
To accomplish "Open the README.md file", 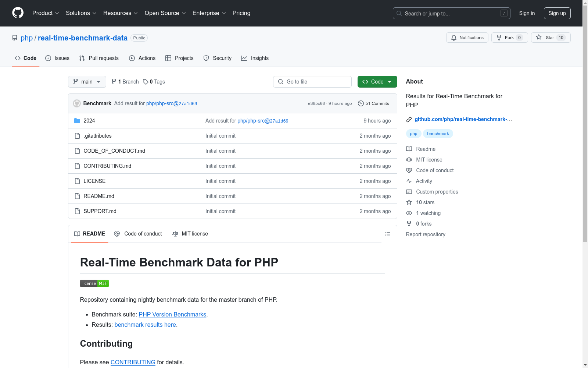I will [x=99, y=196].
